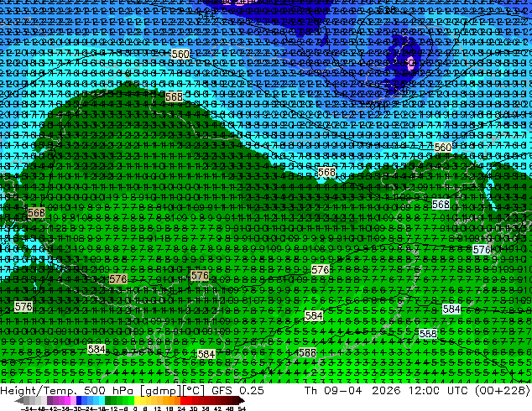Click the 'Height/Temp.' title text
Screen dimensions: 532x411
[39, 391]
